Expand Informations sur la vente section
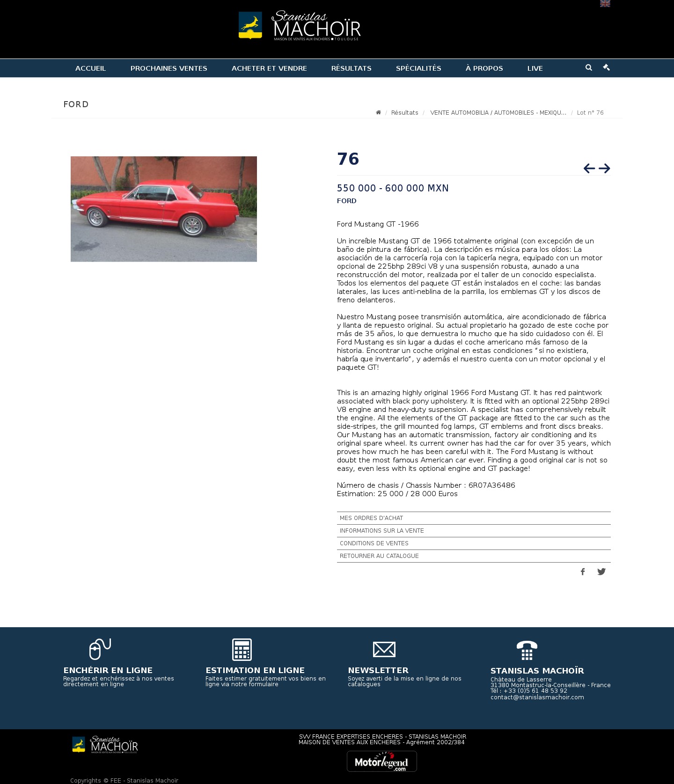 pos(474,531)
